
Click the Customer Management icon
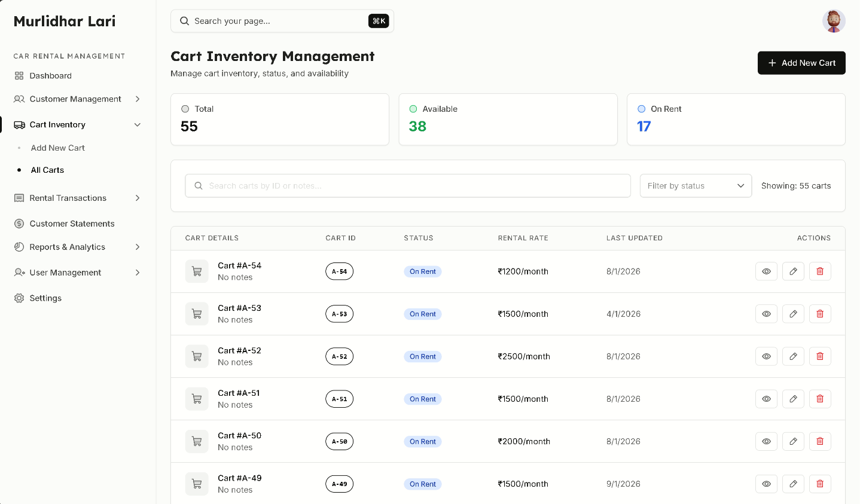(x=19, y=99)
